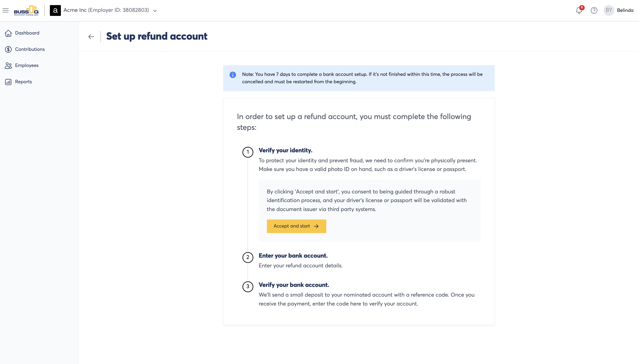Click the BY user avatar

609,10
